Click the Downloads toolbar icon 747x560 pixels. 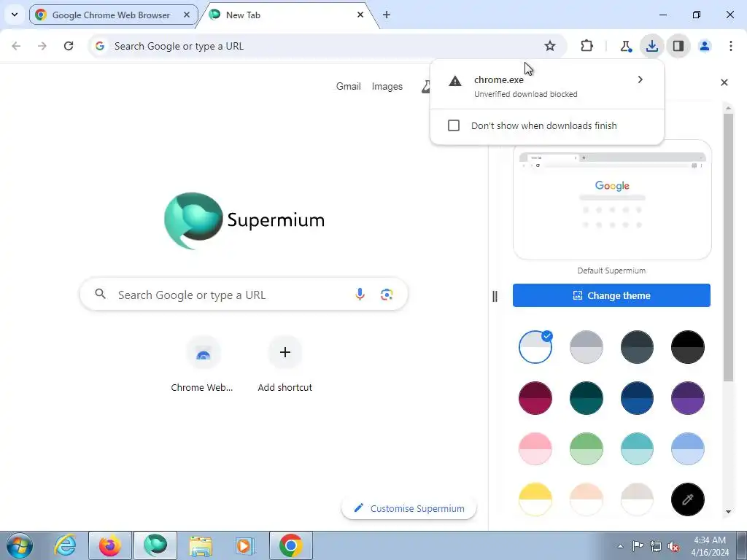tap(651, 46)
